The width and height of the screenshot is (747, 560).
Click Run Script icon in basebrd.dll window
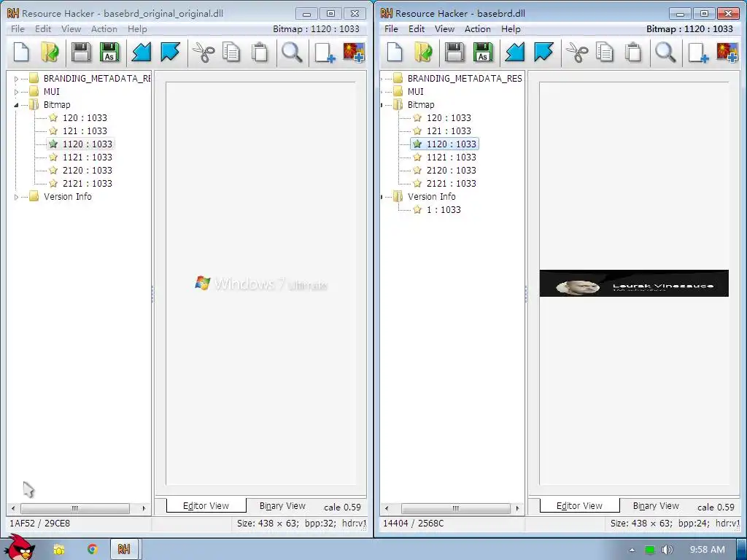(x=543, y=52)
